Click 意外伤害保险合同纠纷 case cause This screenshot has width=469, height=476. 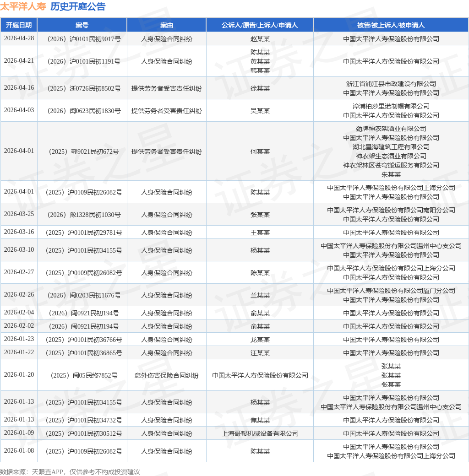click(x=166, y=375)
